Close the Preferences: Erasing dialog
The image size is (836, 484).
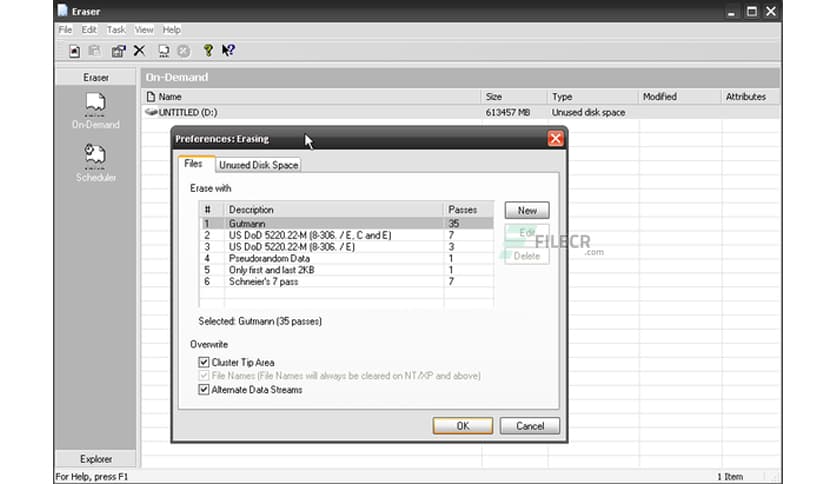(x=555, y=139)
